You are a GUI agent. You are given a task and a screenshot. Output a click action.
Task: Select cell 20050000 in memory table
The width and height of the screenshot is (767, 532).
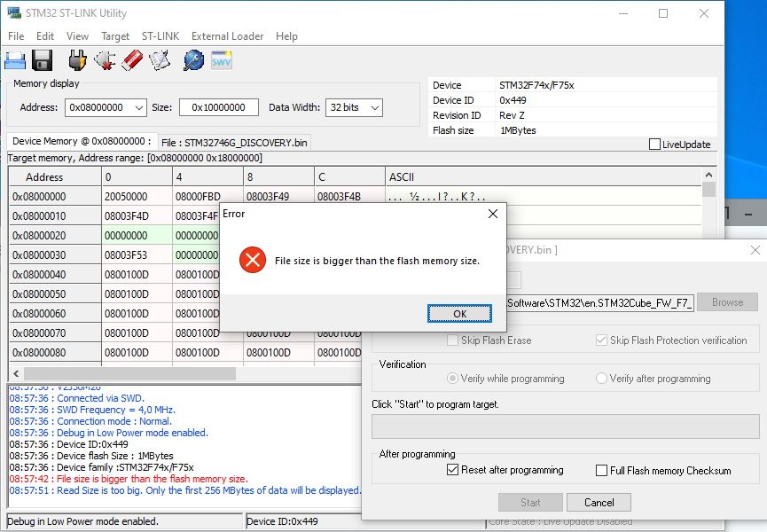137,197
